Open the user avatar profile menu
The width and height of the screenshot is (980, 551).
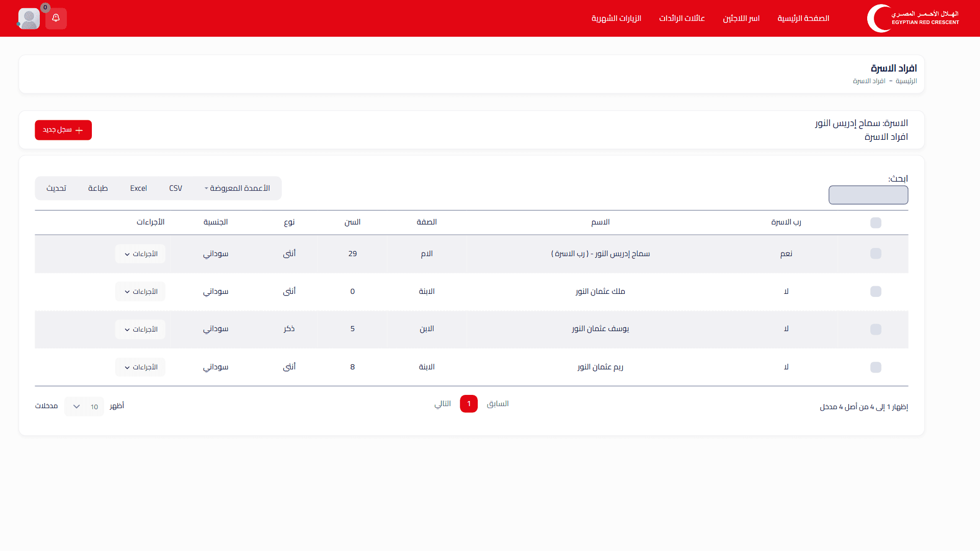29,18
